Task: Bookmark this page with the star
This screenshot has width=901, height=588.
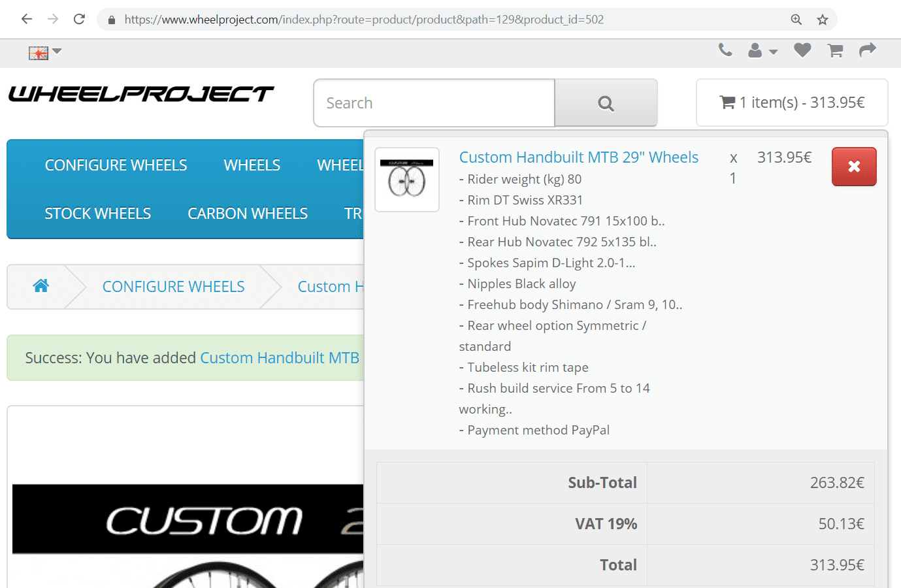Action: pos(823,20)
